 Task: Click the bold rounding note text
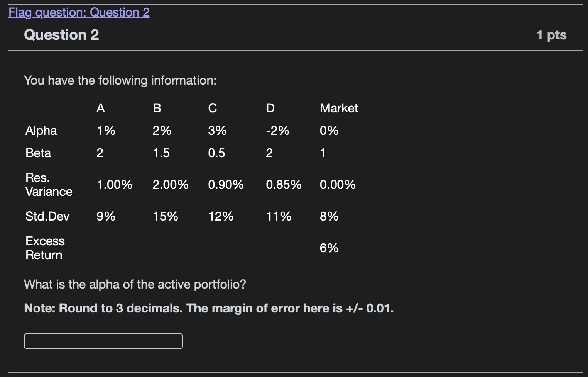tap(209, 308)
